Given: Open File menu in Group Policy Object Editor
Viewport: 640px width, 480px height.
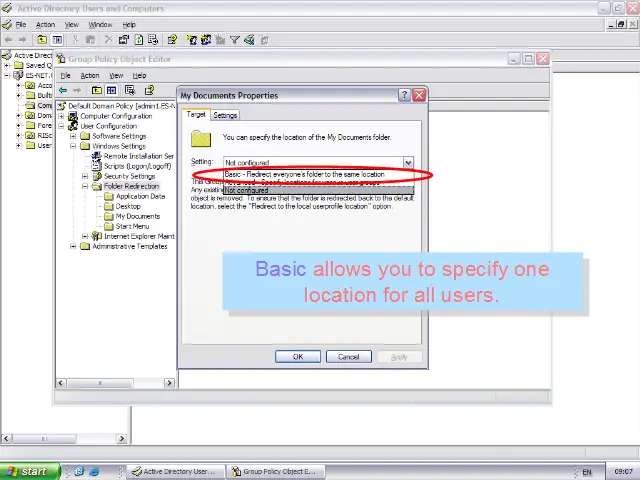Looking at the screenshot, I should pyautogui.click(x=65, y=76).
